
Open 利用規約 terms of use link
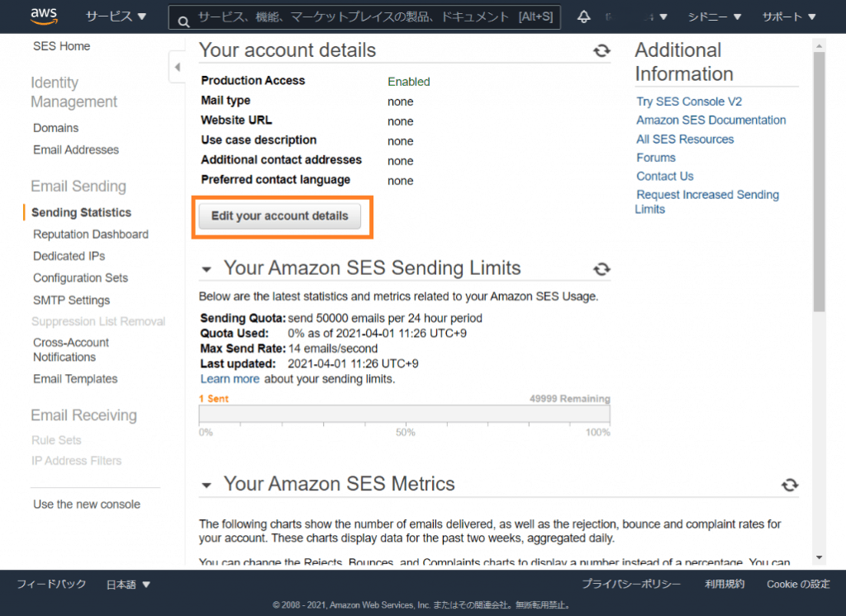point(725,584)
